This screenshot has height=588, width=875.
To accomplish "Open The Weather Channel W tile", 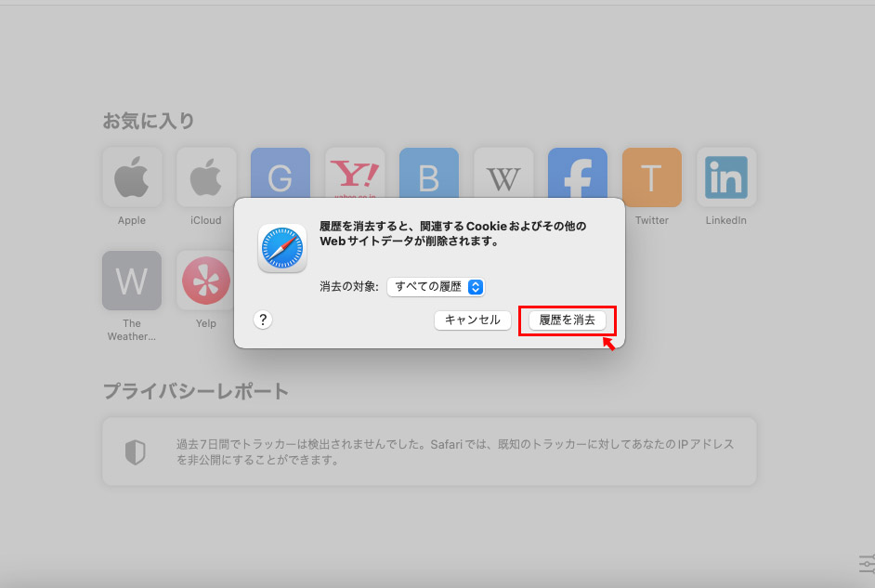I will (132, 281).
